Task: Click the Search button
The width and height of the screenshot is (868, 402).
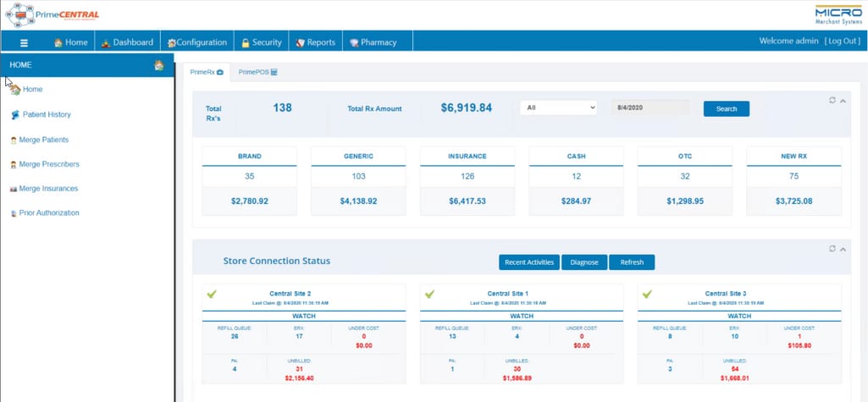Action: [727, 109]
